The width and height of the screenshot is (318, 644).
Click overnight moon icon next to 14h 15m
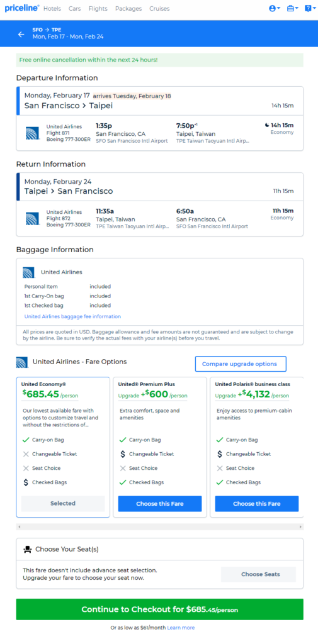(267, 125)
